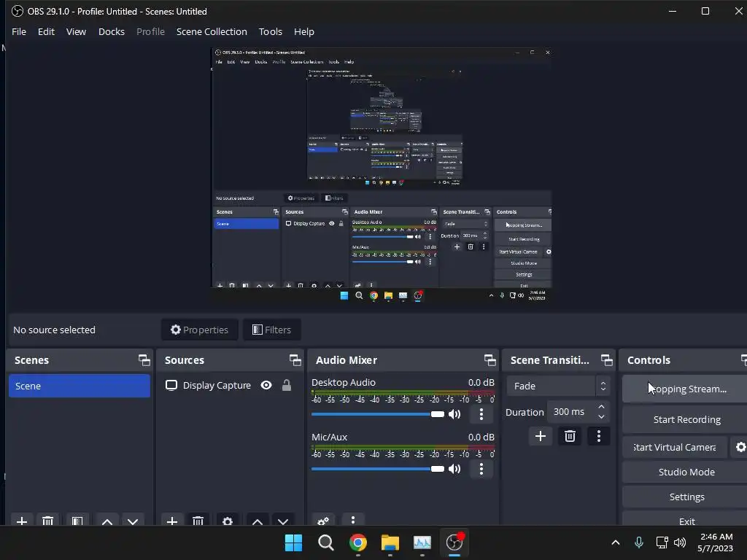Open source properties gear in Sources toolbar

228,521
